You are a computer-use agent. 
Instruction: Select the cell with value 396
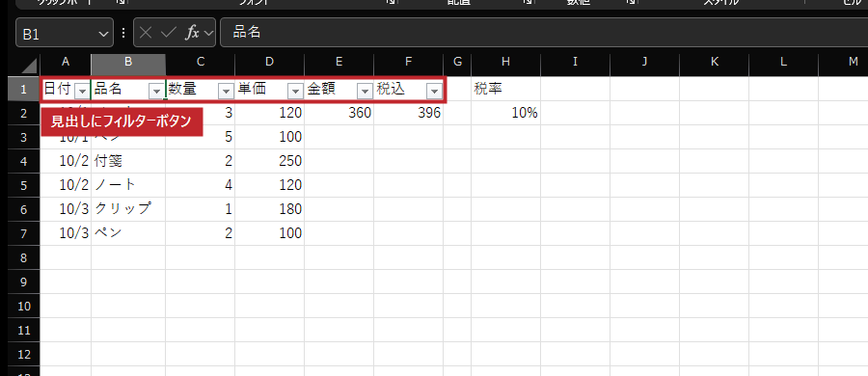click(408, 113)
